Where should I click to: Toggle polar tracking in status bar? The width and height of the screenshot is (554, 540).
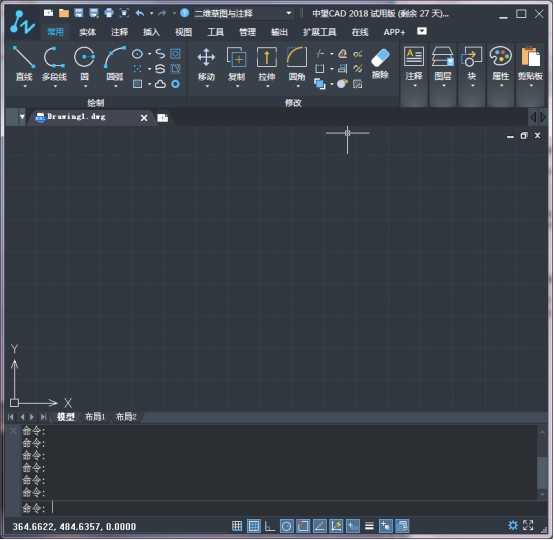click(x=287, y=526)
